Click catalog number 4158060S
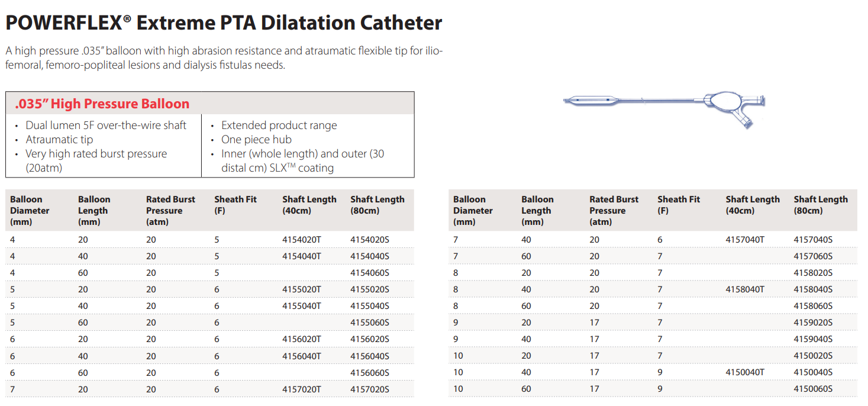 tap(813, 306)
